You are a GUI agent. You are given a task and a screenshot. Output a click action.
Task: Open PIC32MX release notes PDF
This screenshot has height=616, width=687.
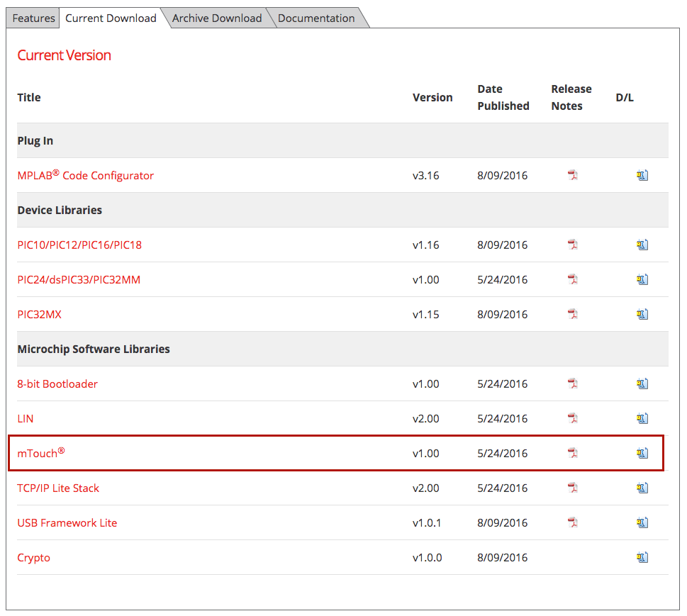tap(573, 315)
